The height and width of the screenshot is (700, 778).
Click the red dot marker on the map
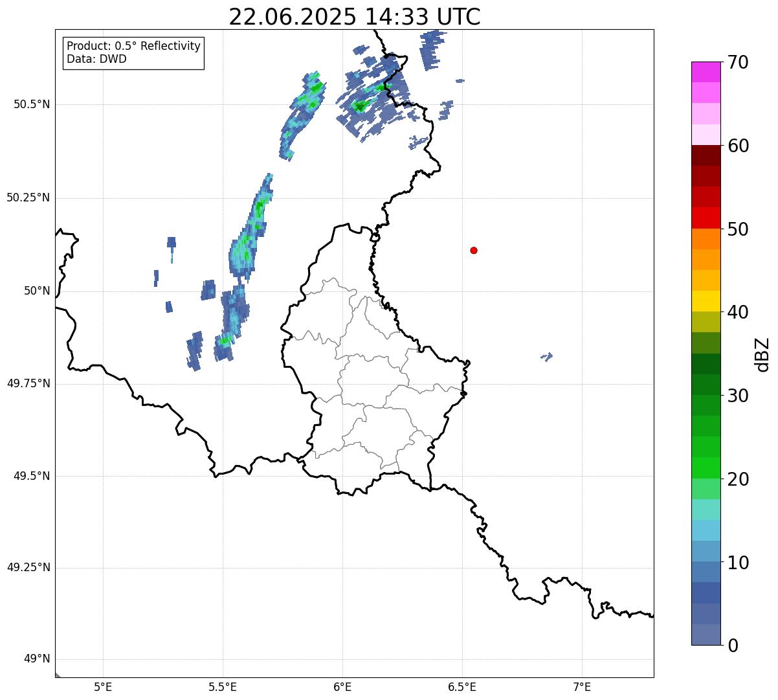tap(474, 251)
